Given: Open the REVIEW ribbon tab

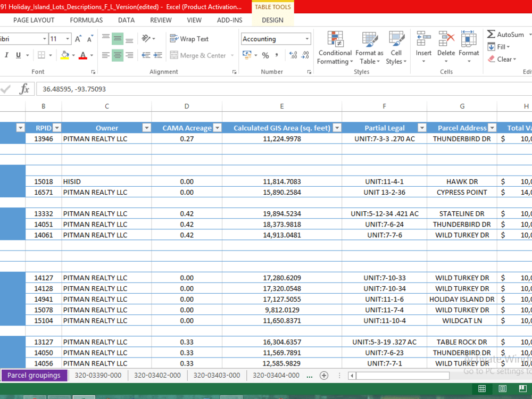Looking at the screenshot, I should [161, 20].
